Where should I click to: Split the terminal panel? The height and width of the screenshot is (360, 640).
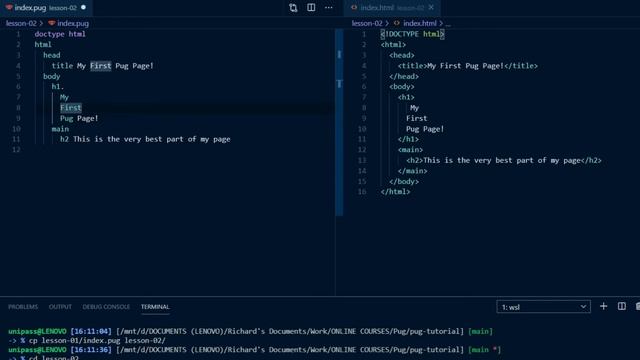click(x=622, y=306)
